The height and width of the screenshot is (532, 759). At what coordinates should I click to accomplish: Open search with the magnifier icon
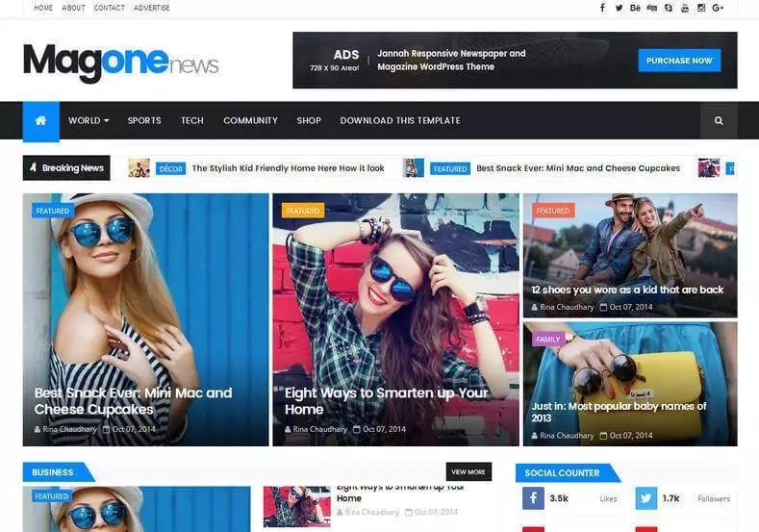[x=719, y=120]
